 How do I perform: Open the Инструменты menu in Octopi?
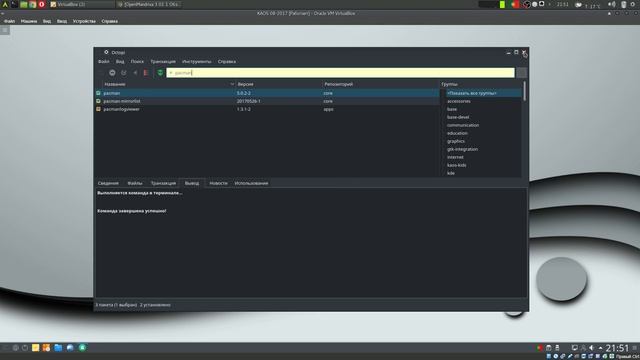[197, 62]
